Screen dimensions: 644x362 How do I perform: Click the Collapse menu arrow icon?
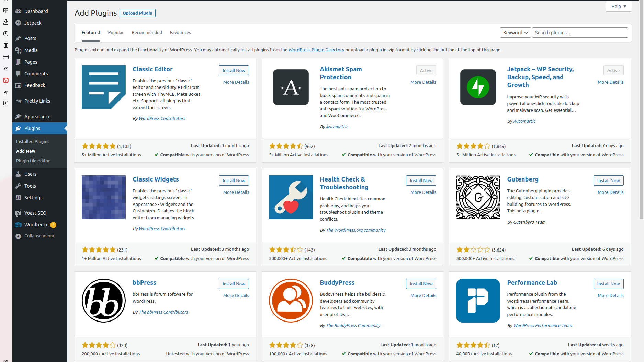pyautogui.click(x=18, y=236)
